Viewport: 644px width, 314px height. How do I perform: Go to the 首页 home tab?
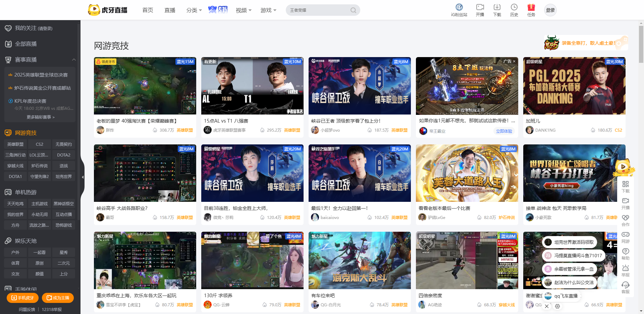pos(148,10)
